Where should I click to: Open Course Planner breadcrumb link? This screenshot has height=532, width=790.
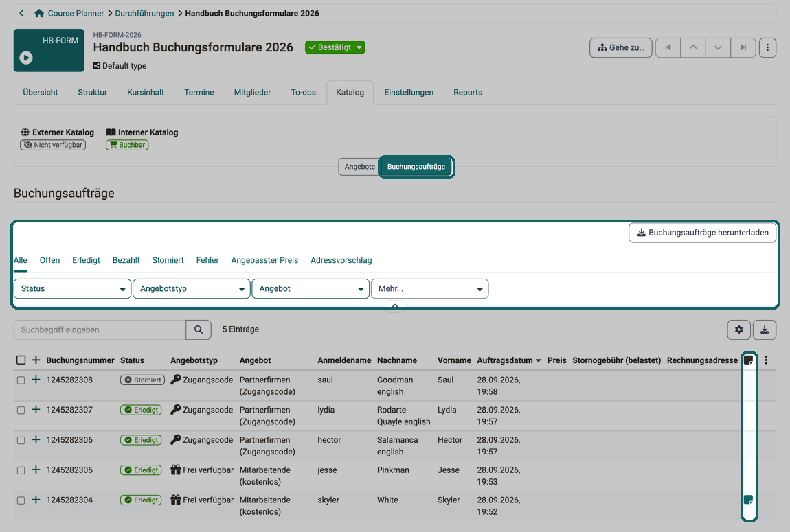76,13
